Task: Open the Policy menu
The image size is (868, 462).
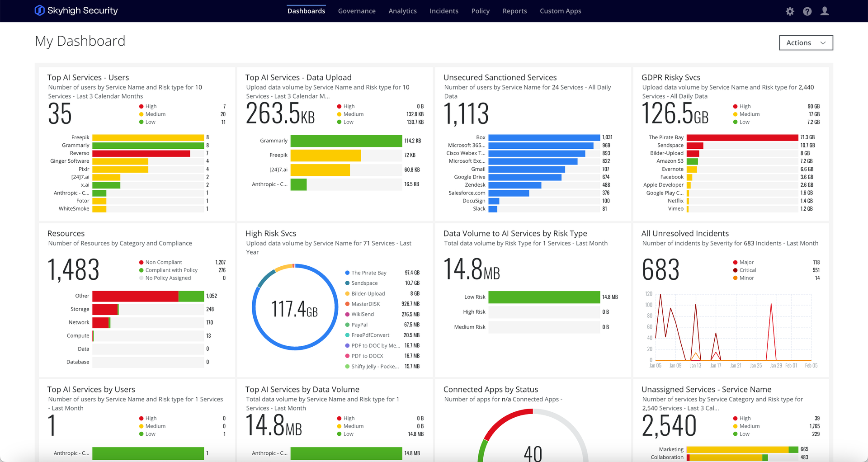Action: tap(480, 11)
